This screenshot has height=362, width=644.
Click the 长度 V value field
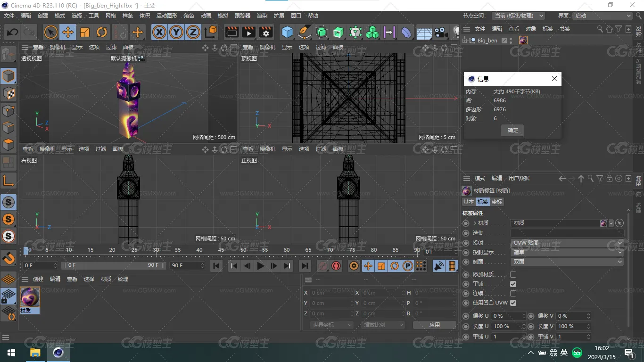[573, 326]
